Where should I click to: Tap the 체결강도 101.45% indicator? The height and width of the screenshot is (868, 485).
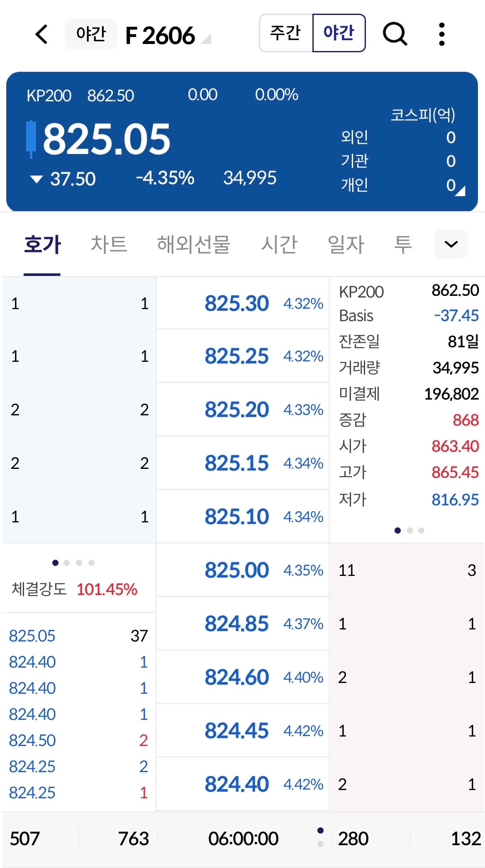click(x=75, y=589)
